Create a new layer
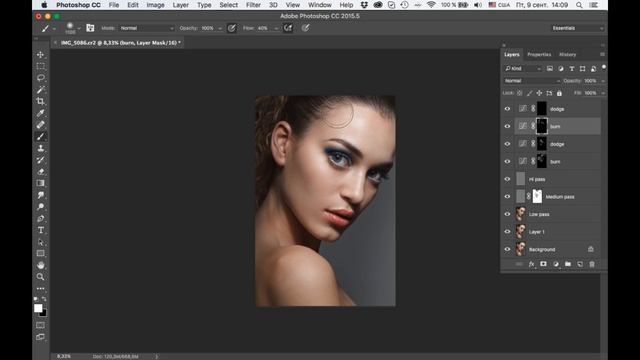This screenshot has width=640, height=360. 580,264
